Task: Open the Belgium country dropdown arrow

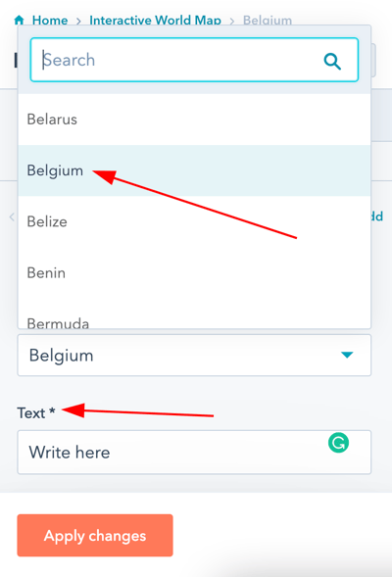Action: coord(347,355)
